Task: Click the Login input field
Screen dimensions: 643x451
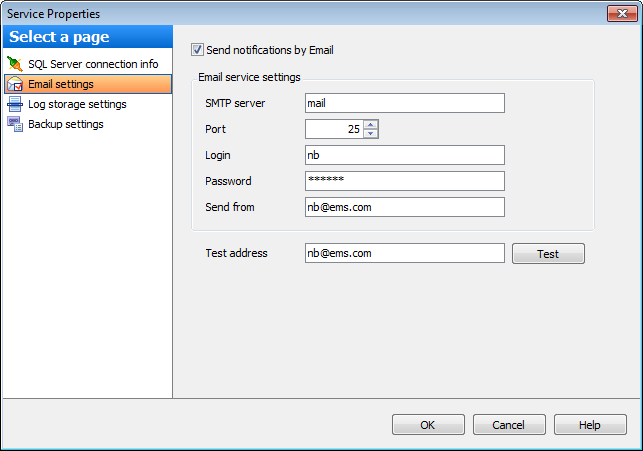Action: 405,155
